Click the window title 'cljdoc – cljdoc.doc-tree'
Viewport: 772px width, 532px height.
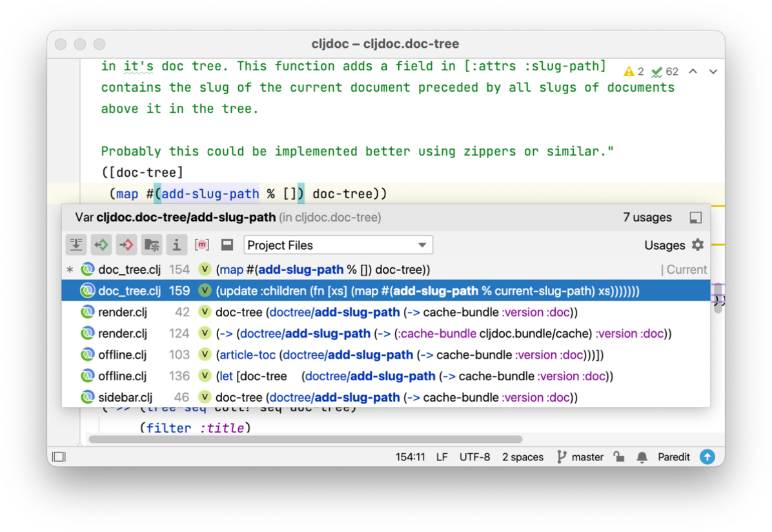(385, 44)
